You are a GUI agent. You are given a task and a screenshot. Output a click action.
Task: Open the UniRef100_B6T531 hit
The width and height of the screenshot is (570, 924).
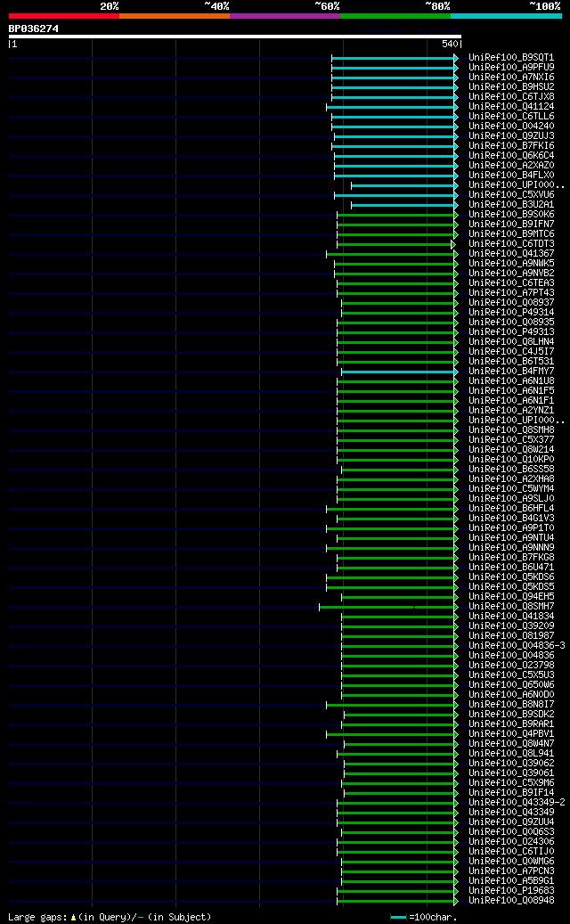pos(511,361)
